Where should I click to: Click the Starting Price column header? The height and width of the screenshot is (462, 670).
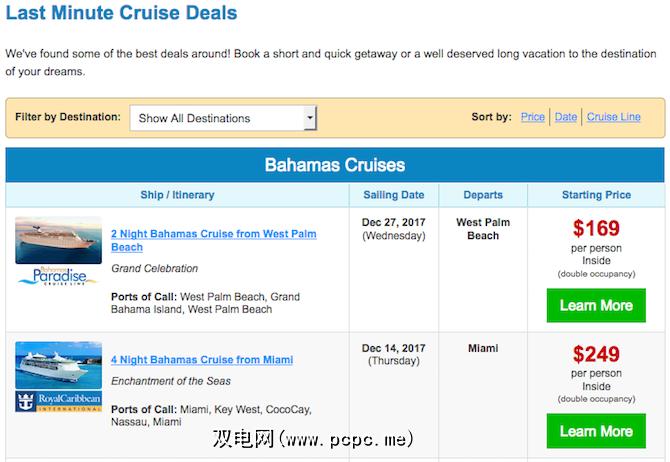pyautogui.click(x=596, y=195)
